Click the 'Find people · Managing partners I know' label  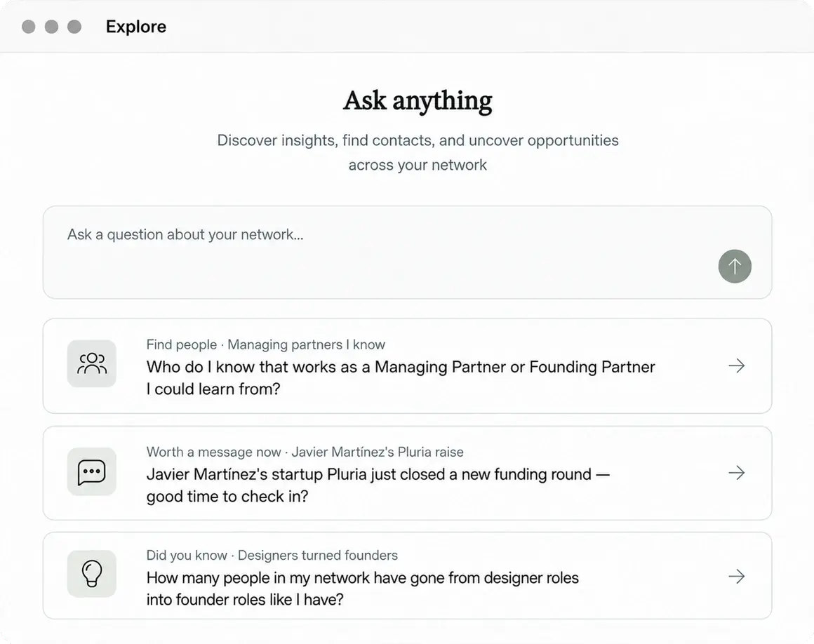tap(265, 344)
